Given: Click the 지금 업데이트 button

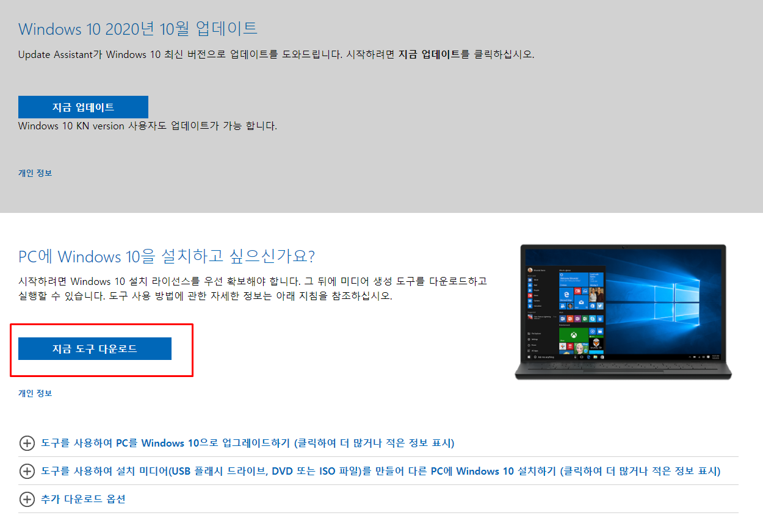Looking at the screenshot, I should 83,107.
